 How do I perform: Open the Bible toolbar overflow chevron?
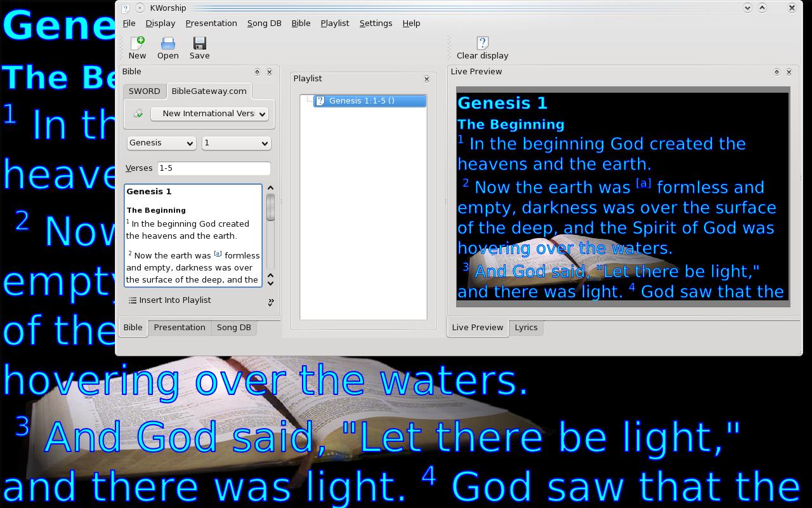tap(271, 302)
